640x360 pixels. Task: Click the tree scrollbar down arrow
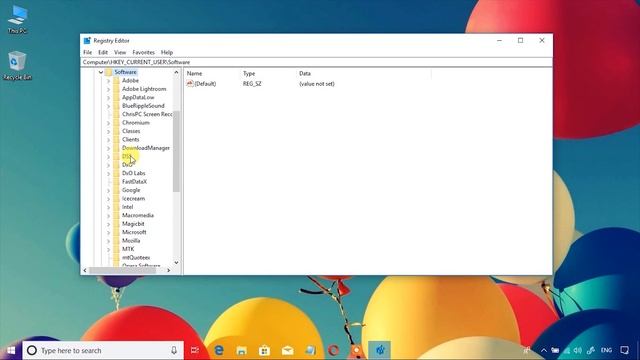click(x=176, y=262)
